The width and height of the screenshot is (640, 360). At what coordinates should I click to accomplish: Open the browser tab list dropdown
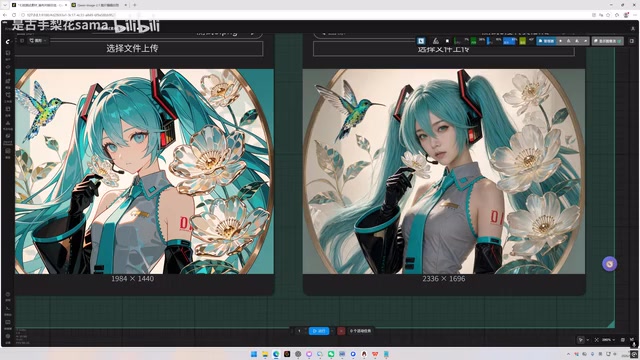(x=5, y=5)
